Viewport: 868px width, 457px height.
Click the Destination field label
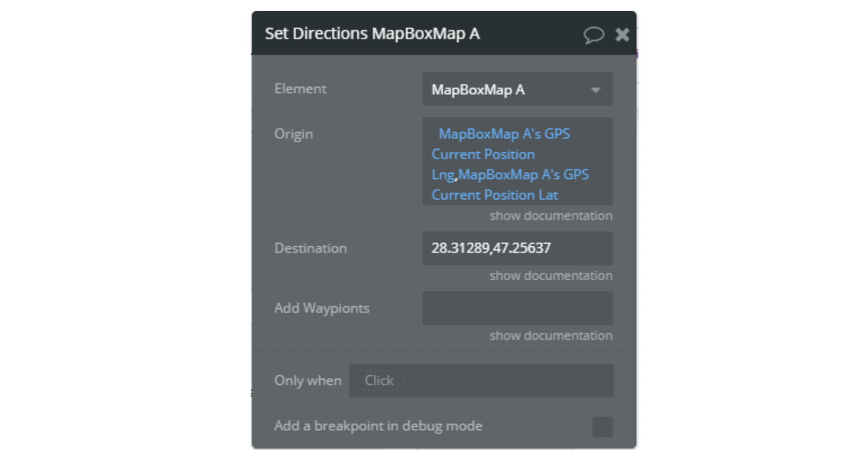pyautogui.click(x=310, y=248)
